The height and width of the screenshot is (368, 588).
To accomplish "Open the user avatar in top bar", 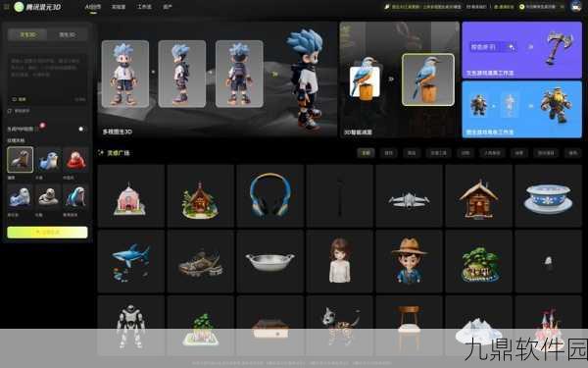I will pyautogui.click(x=575, y=7).
